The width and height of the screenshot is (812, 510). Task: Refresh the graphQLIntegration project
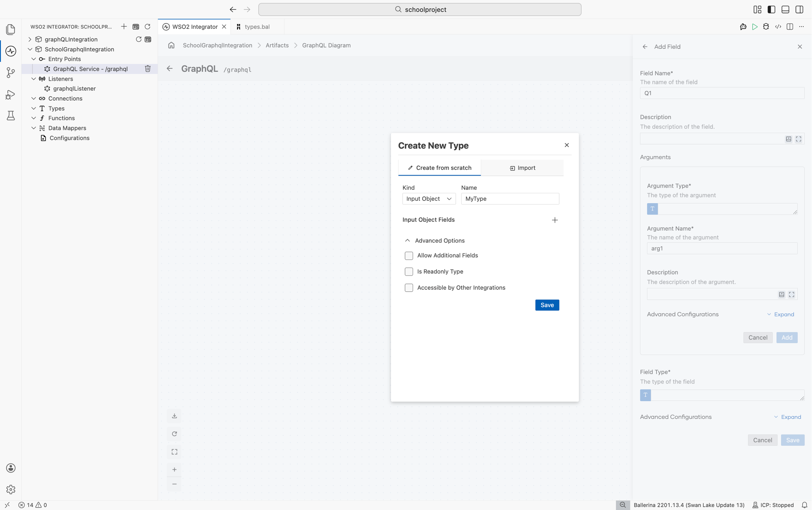[x=138, y=39]
